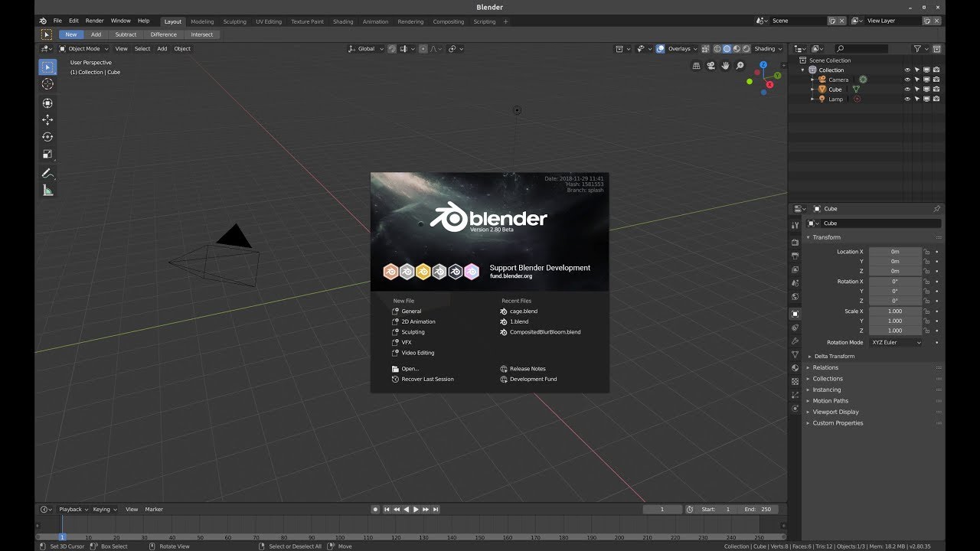Toggle camera view icon in viewport

[x=710, y=66]
